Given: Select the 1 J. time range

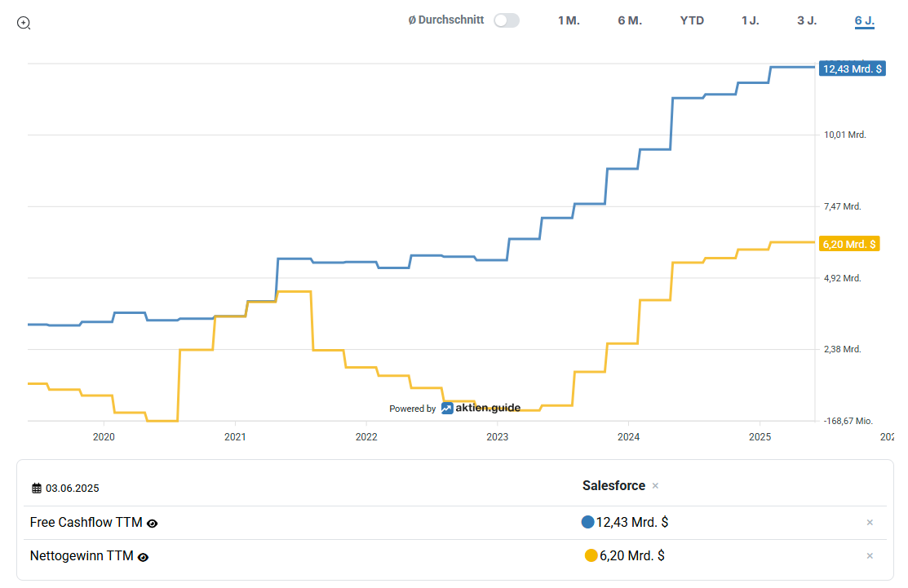Looking at the screenshot, I should (x=750, y=21).
